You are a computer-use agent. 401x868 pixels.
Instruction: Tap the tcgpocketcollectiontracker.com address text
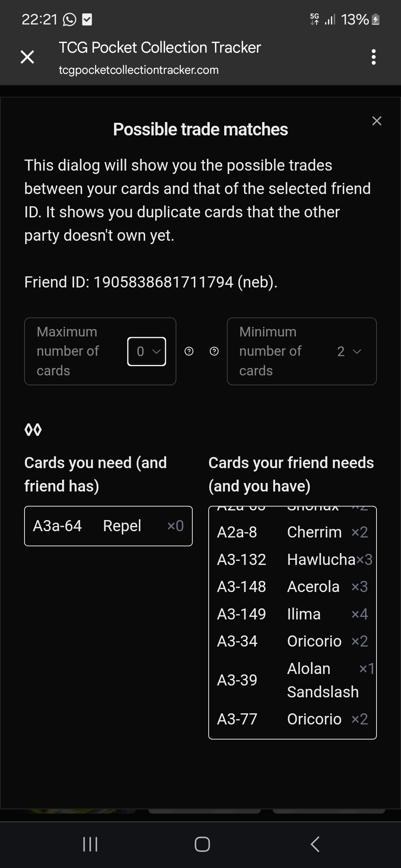(x=138, y=70)
